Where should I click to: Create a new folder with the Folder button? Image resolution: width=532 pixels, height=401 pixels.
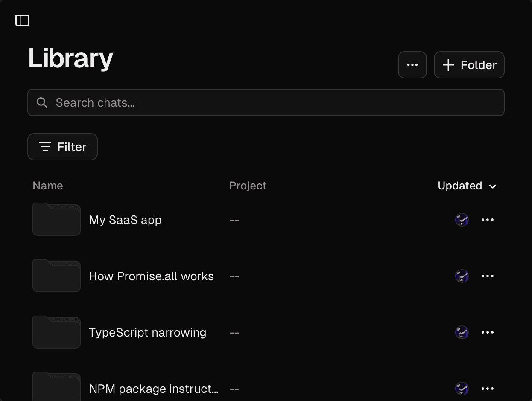pos(469,65)
